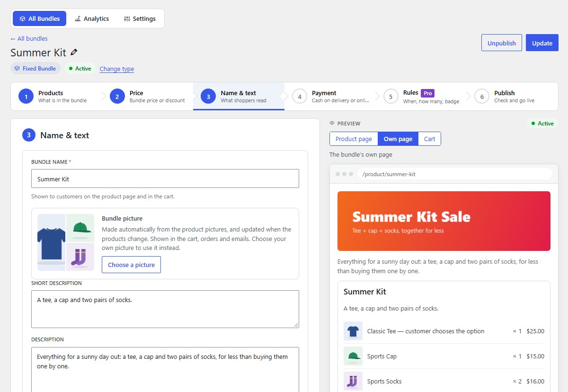The width and height of the screenshot is (568, 392).
Task: Go to step 1 Products
Action: click(56, 97)
